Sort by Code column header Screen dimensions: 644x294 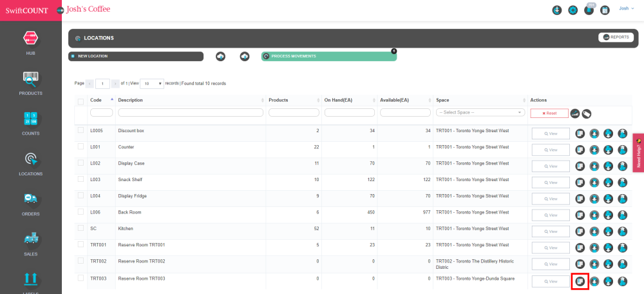coord(102,100)
